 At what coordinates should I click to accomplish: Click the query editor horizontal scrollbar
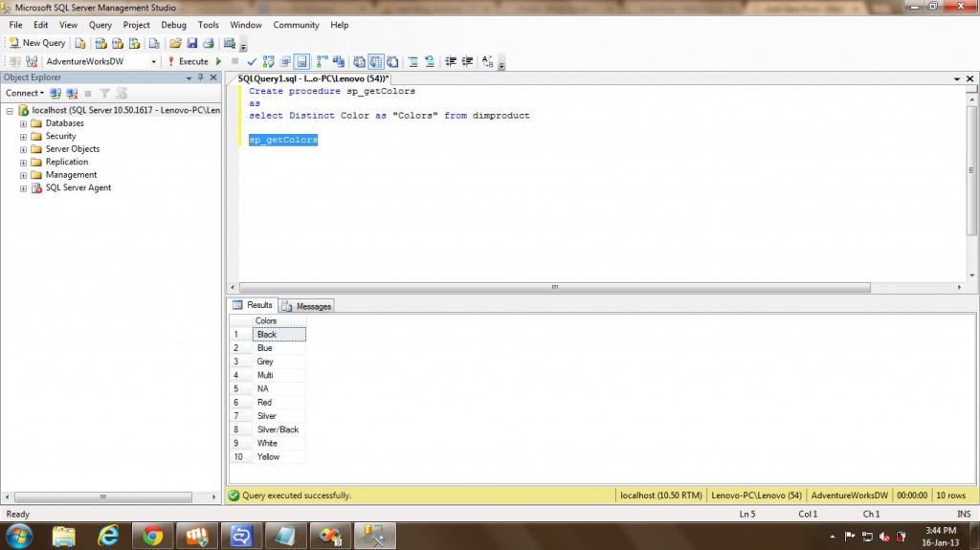click(553, 287)
